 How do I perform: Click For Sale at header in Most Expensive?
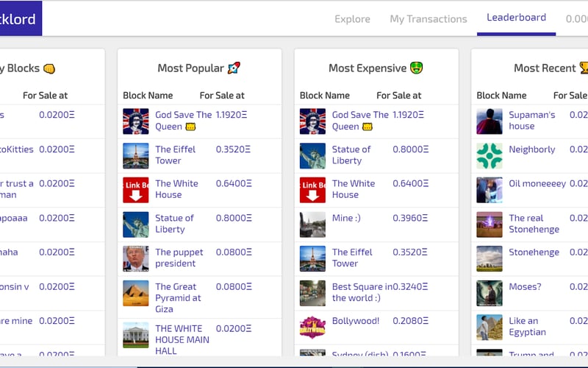(x=399, y=96)
